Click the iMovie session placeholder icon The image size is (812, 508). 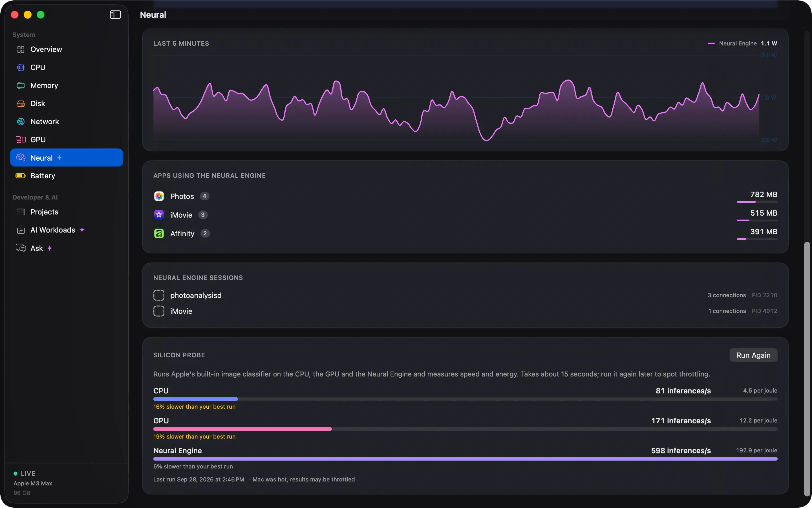(159, 311)
